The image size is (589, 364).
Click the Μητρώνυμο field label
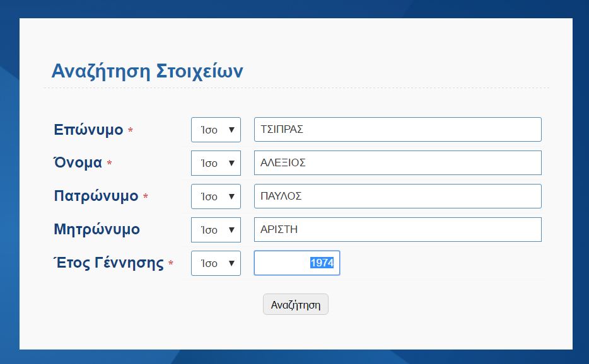(x=97, y=229)
